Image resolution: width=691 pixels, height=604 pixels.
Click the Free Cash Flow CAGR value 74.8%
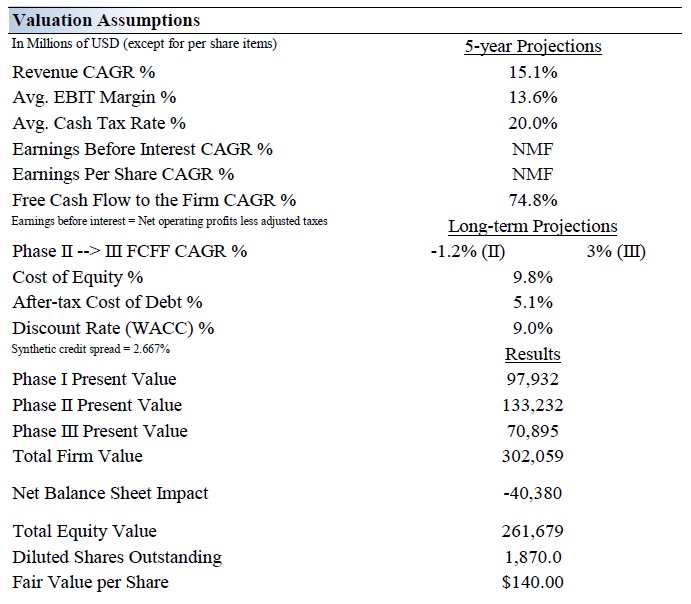pos(532,200)
